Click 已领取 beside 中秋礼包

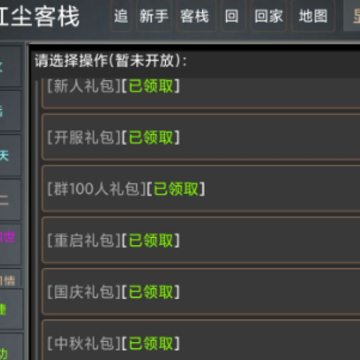pos(151,344)
